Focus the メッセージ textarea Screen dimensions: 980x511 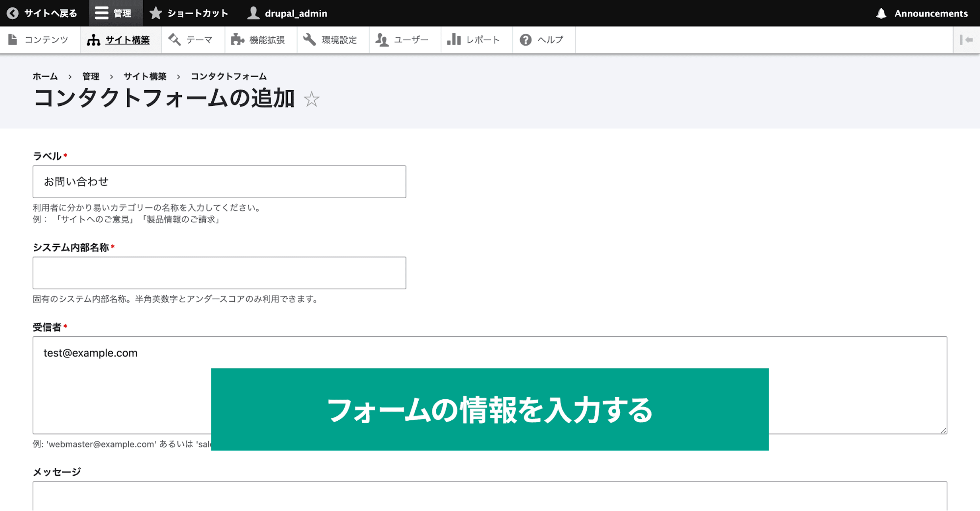point(490,496)
